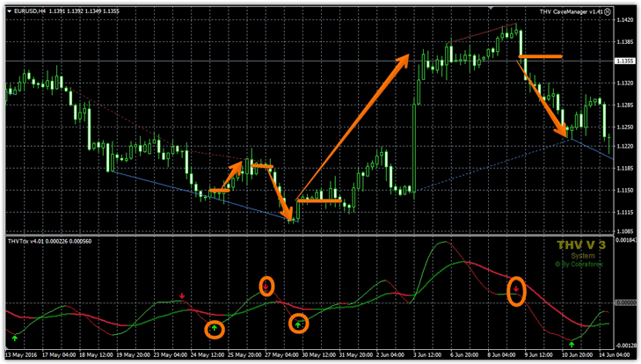Image resolution: width=641 pixels, height=364 pixels.
Task: Click the circled green arrow near 30 May
Action: point(299,324)
